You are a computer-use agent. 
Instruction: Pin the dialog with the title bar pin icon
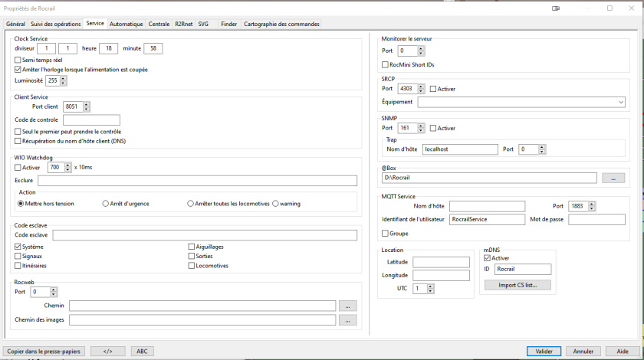point(555,8)
